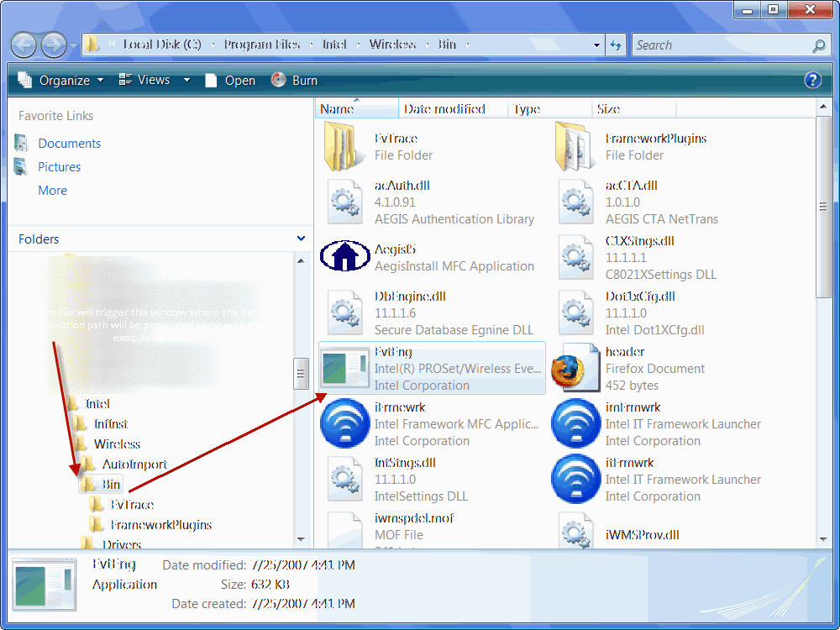This screenshot has height=630, width=840.
Task: Click the folder tree vertical scrollbar thumb
Action: [301, 374]
